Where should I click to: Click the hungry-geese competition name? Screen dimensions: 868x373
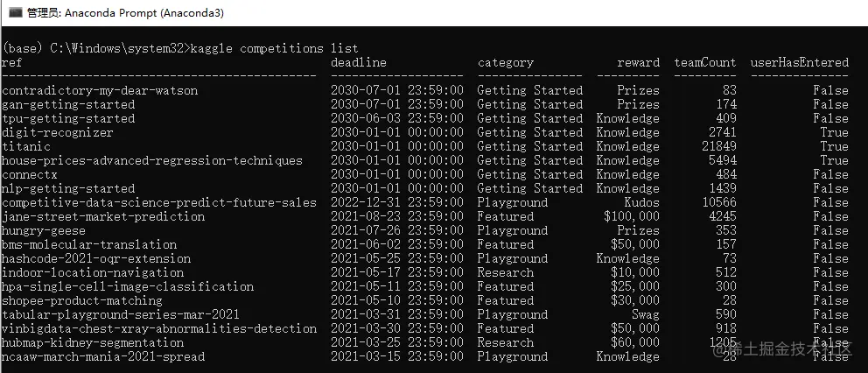44,230
